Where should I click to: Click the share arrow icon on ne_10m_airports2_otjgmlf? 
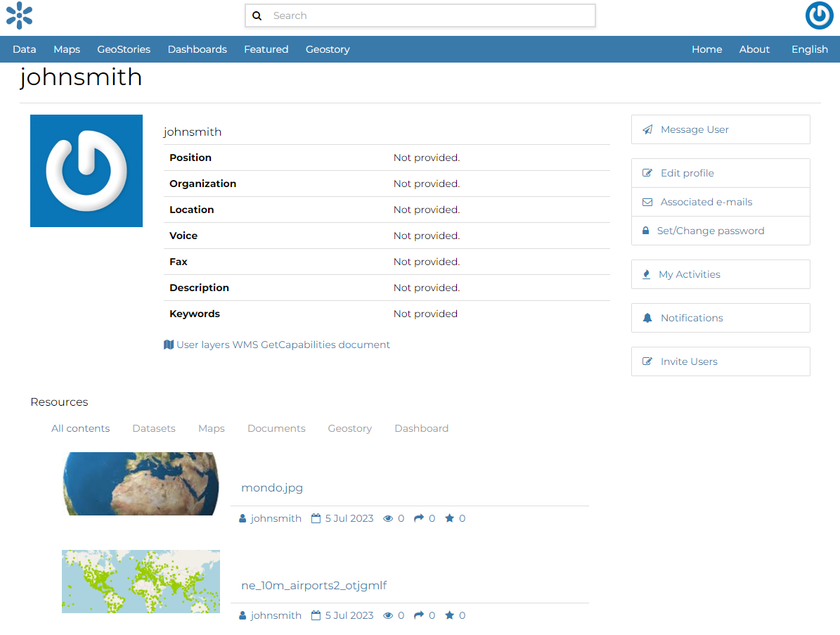pyautogui.click(x=420, y=615)
